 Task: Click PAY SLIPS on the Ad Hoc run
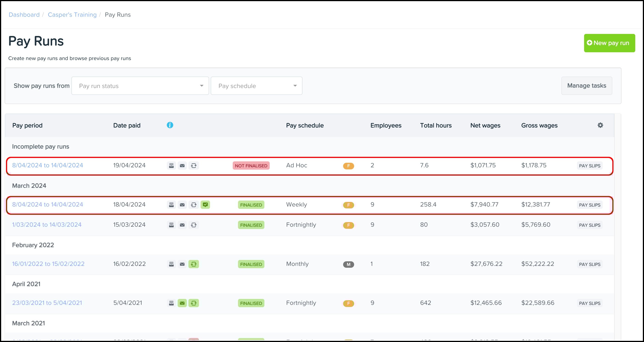(590, 165)
